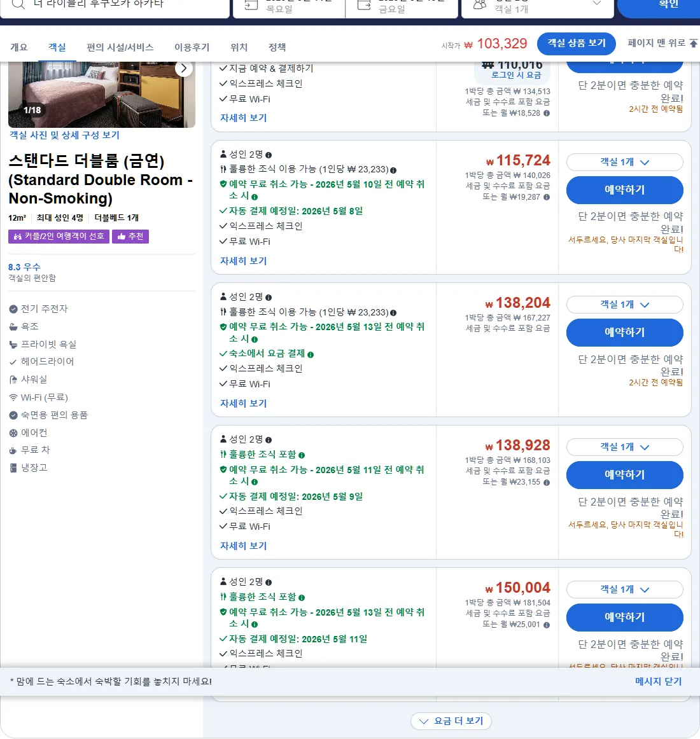Image resolution: width=700 pixels, height=739 pixels.
Task: Click info icon beside 성인 2명 in 138,204 rate
Action: tap(269, 298)
